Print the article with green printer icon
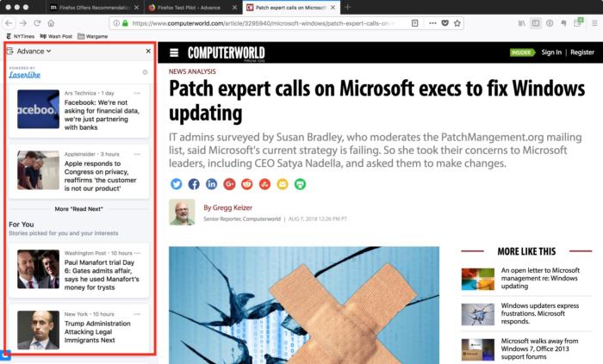603x364 pixels. tap(300, 184)
